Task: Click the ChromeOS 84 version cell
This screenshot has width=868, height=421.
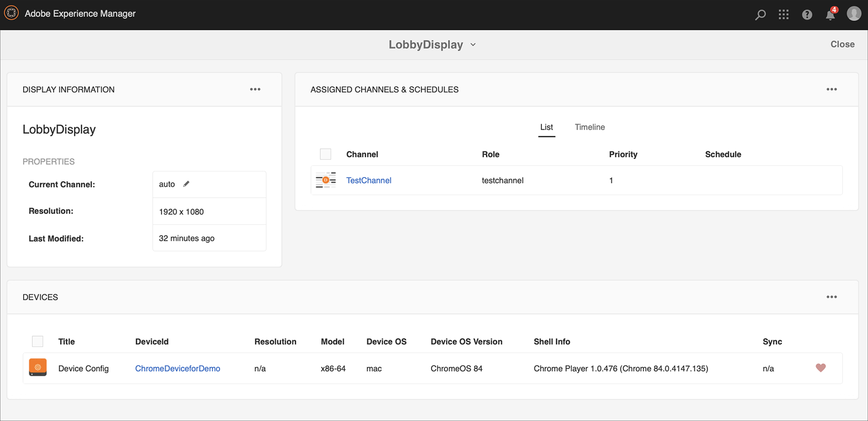Action: (x=457, y=369)
